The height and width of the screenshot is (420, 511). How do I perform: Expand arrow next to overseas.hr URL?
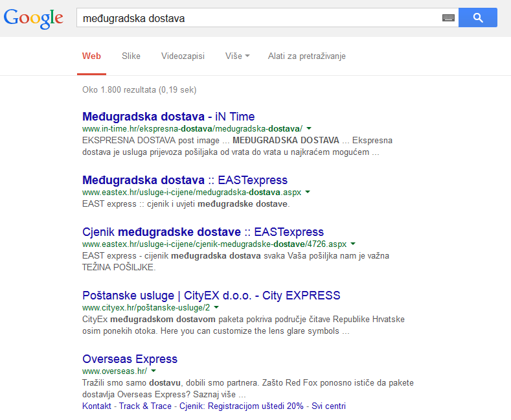(153, 371)
